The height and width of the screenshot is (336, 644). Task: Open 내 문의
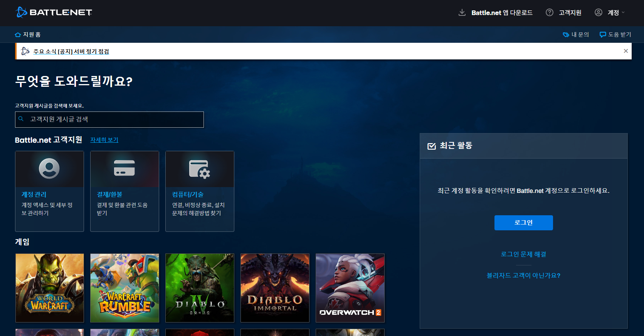(x=580, y=35)
